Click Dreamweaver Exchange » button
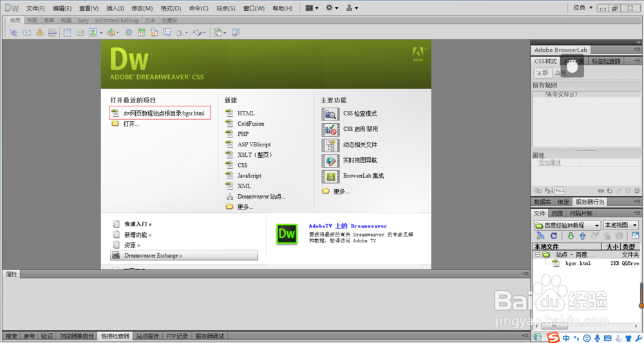The width and height of the screenshot is (644, 343). point(184,255)
